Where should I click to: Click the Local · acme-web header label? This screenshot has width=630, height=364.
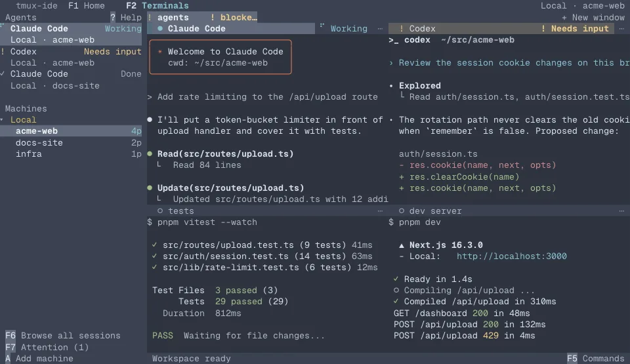coord(582,6)
